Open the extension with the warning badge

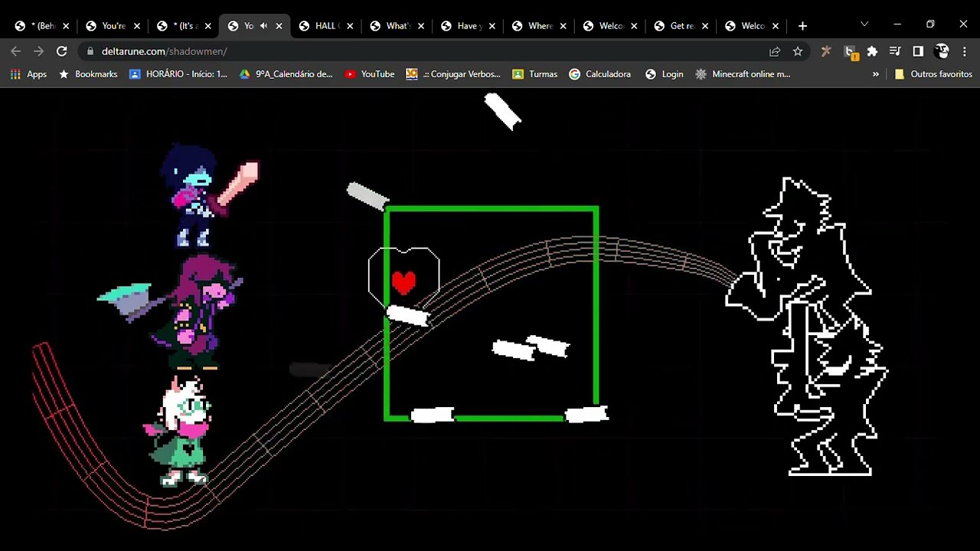tap(849, 51)
